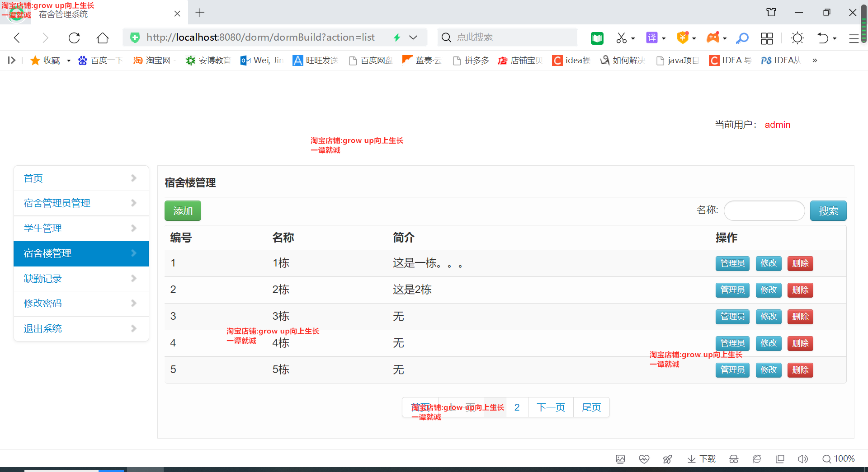The image size is (868, 472).
Task: Open the password key manager icon
Action: click(742, 38)
